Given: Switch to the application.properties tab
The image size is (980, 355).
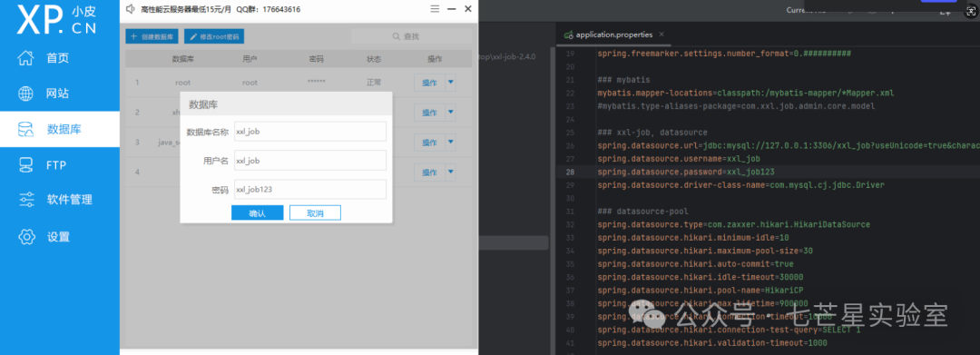Looking at the screenshot, I should [613, 35].
